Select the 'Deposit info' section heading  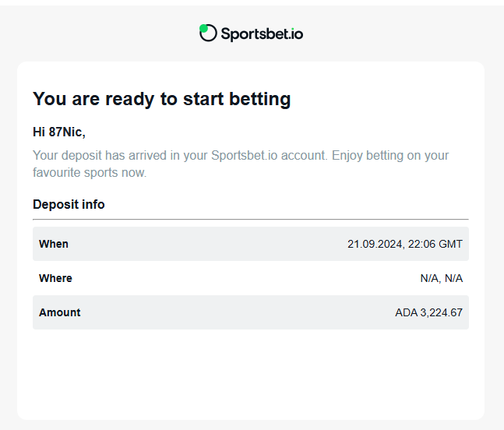point(69,204)
